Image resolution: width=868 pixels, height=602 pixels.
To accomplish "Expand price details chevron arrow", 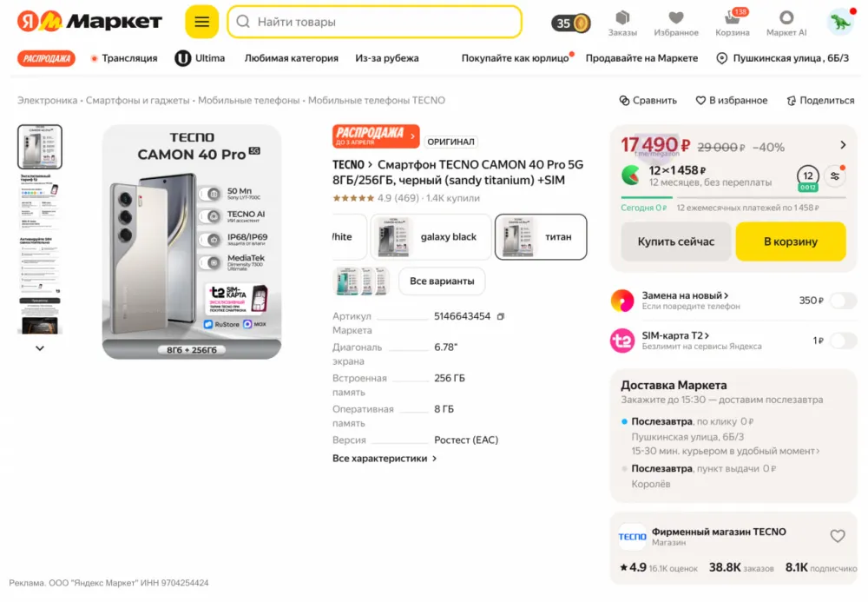I will (x=843, y=145).
